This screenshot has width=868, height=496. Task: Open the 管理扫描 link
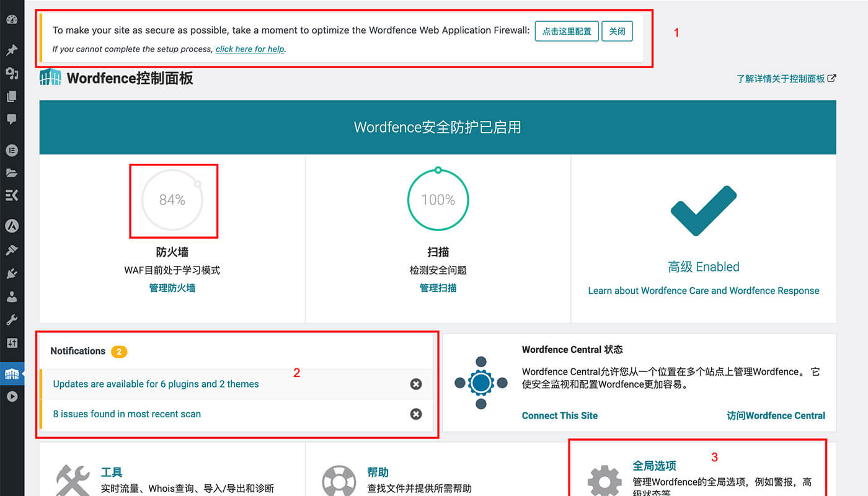(438, 288)
